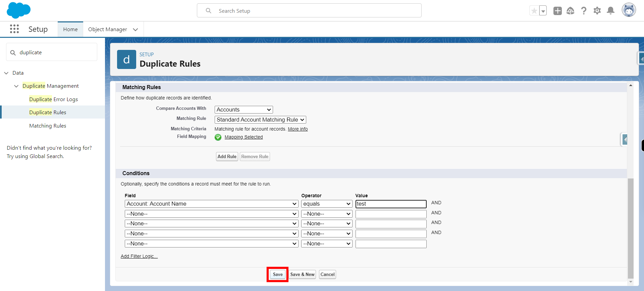Open the Matching Rule dropdown
Viewport: 644px width, 291px height.
tap(260, 120)
